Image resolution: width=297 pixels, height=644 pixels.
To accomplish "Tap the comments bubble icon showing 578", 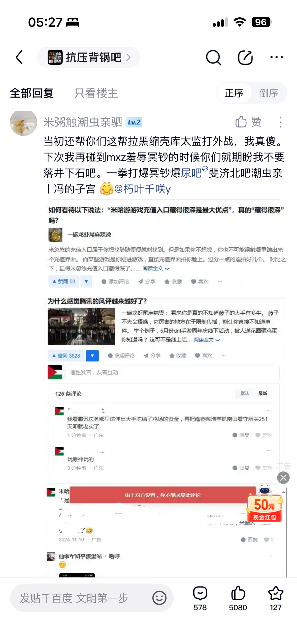I will [200, 598].
